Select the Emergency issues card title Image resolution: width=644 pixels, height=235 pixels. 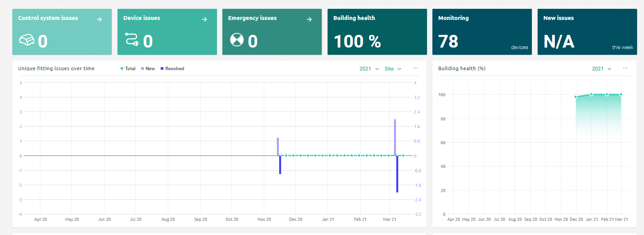[252, 18]
